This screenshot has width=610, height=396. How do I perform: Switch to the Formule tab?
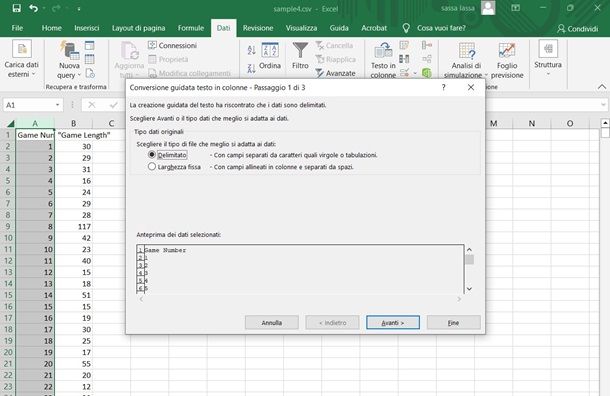click(191, 28)
